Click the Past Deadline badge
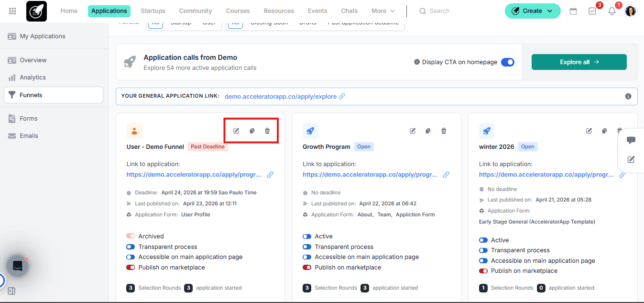Image resolution: width=644 pixels, height=303 pixels. pos(208,147)
